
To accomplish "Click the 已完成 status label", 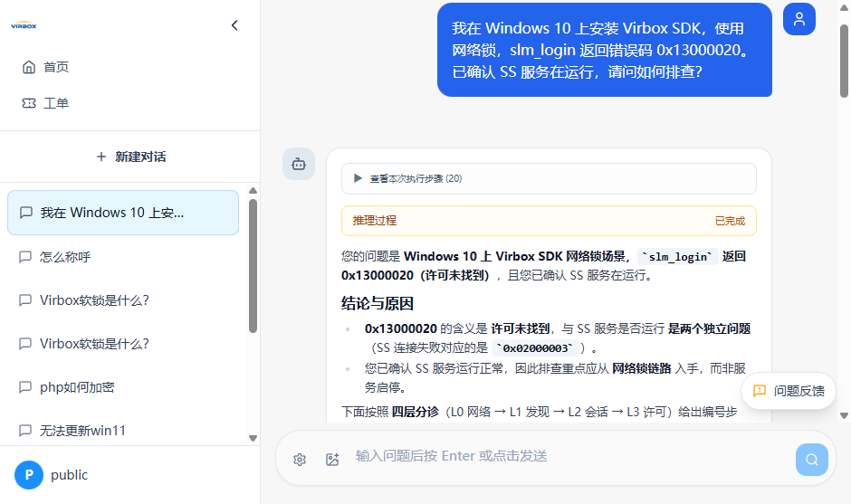I will pos(730,221).
